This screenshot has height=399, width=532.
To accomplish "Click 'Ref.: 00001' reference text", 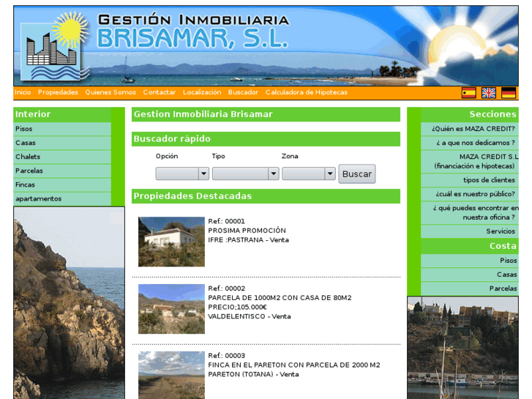I will pos(226,221).
